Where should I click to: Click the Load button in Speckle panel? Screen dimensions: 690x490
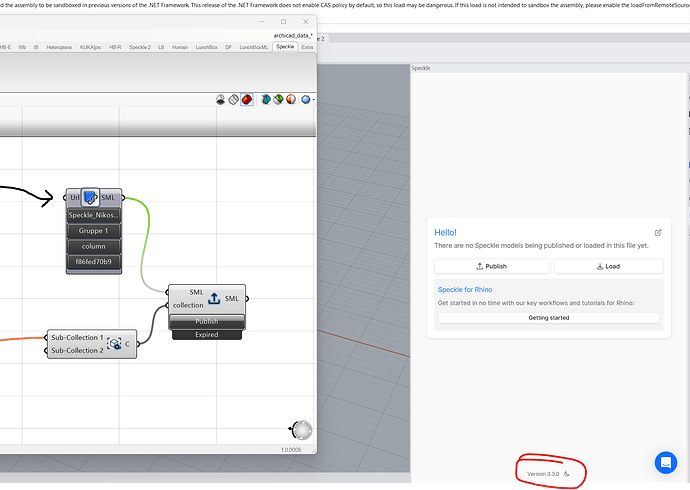[x=609, y=266]
